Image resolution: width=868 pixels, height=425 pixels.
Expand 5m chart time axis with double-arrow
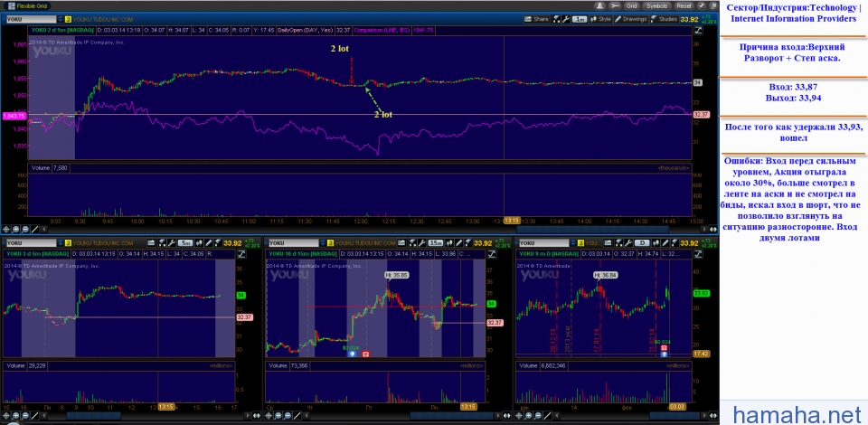pos(256,416)
